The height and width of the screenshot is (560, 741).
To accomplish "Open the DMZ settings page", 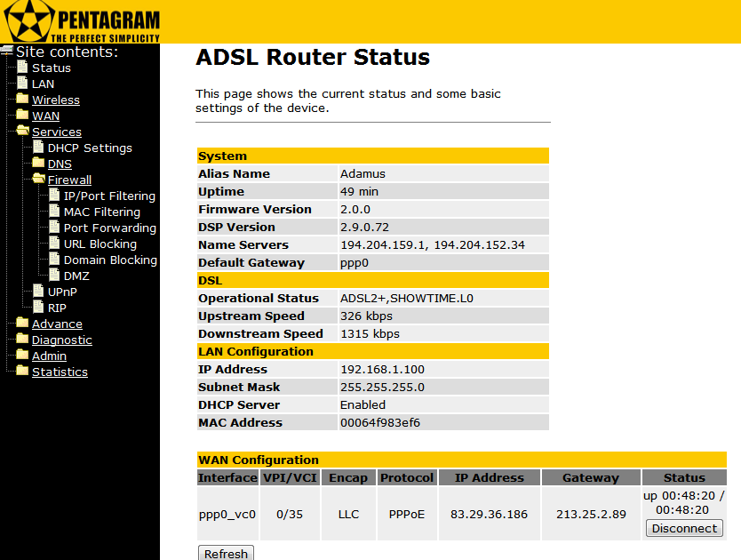I will pos(76,276).
